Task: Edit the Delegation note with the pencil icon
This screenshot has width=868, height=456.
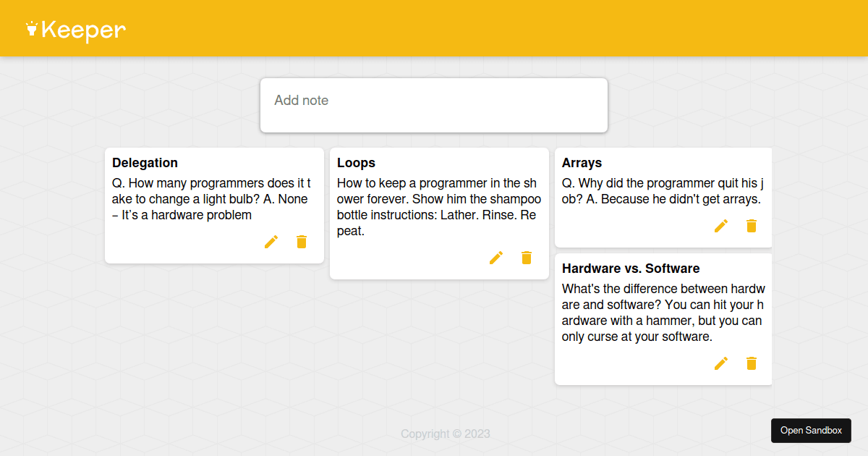Action: click(271, 242)
